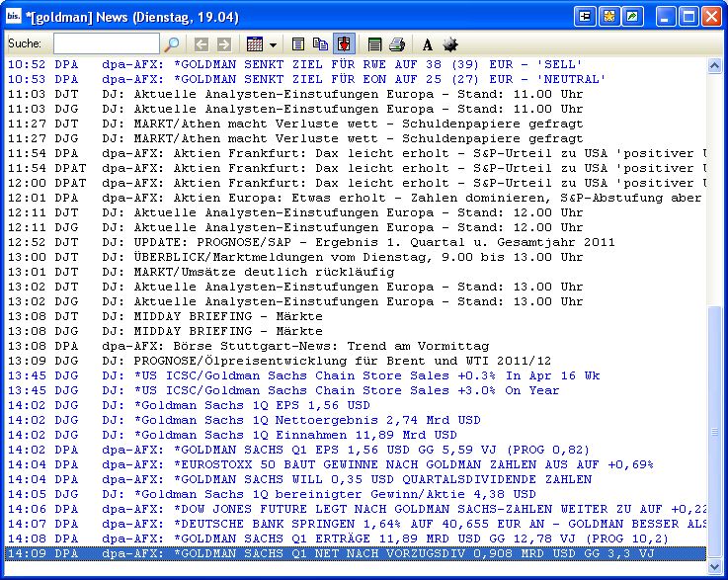Select 11:03 DJT 'Analysten-Einstufungen Stand: 11.00 Uhr' row
Image resolution: width=728 pixels, height=580 pixels.
pyautogui.click(x=357, y=94)
